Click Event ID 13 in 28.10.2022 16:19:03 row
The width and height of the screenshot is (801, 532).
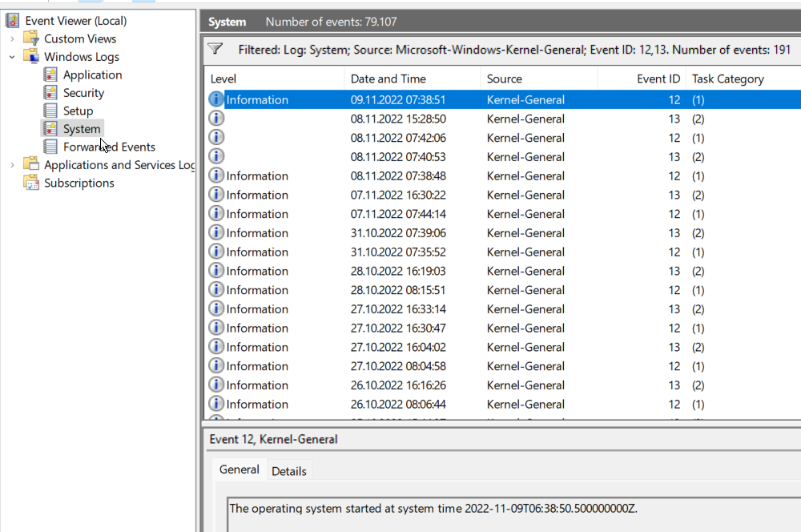click(x=674, y=271)
